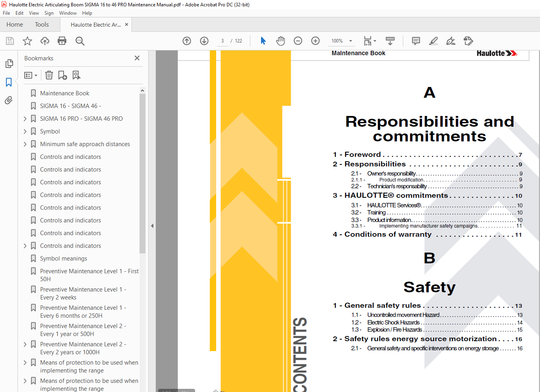Viewport: 540px width, 392px height.
Task: Open Every 1 year or 500H bookmark
Action: [83, 330]
